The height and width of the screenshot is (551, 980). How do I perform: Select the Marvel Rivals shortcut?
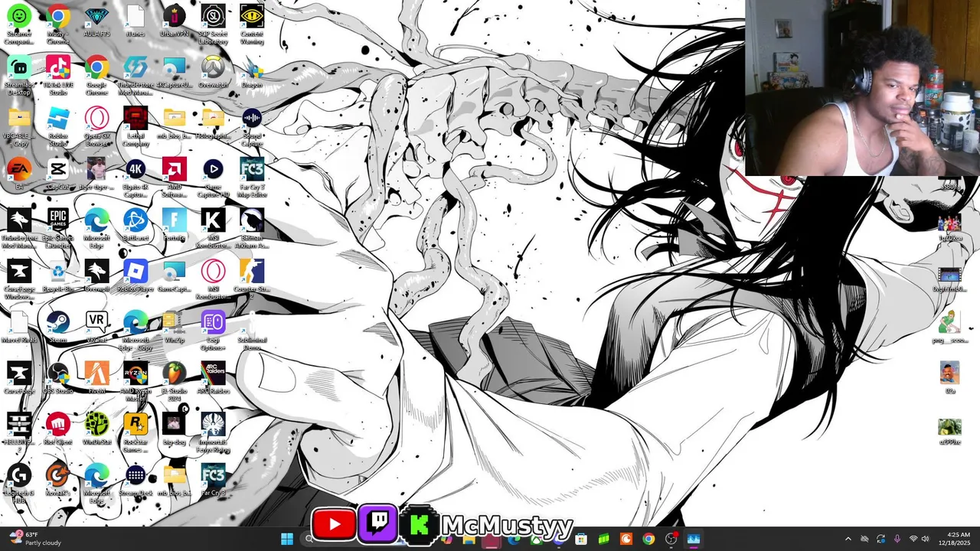click(19, 328)
